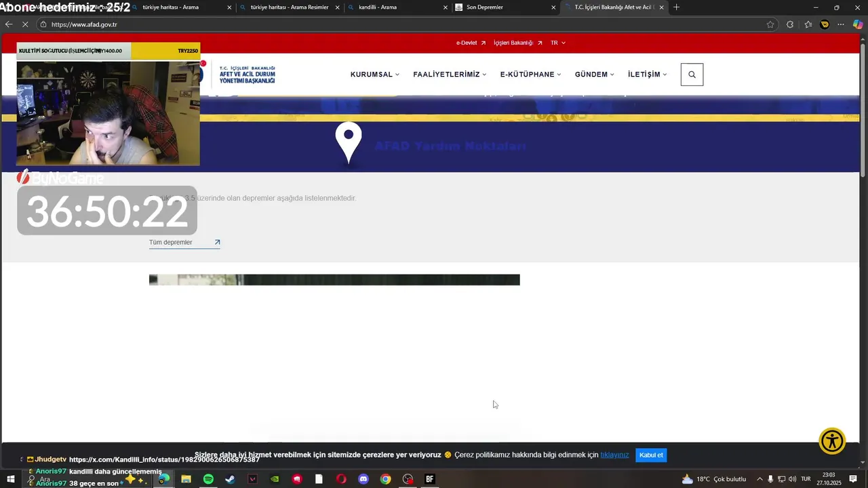Open Edge browser in taskbar
868x488 pixels.
click(x=163, y=479)
